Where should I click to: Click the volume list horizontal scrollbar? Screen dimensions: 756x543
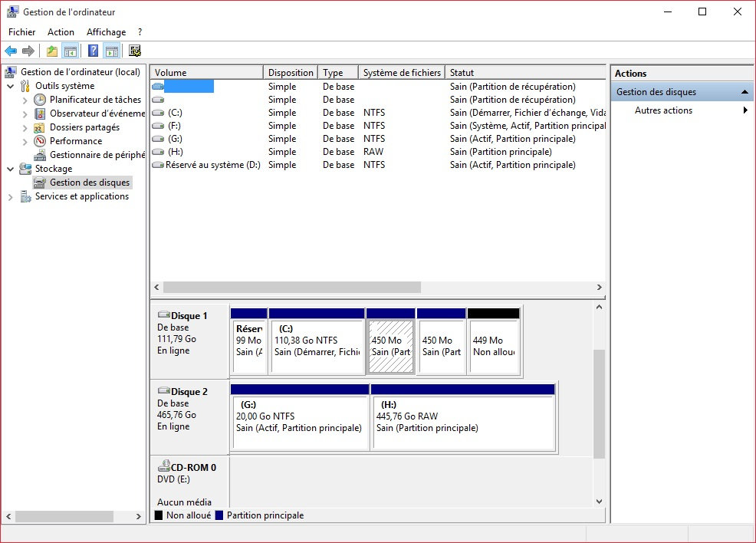[292, 287]
